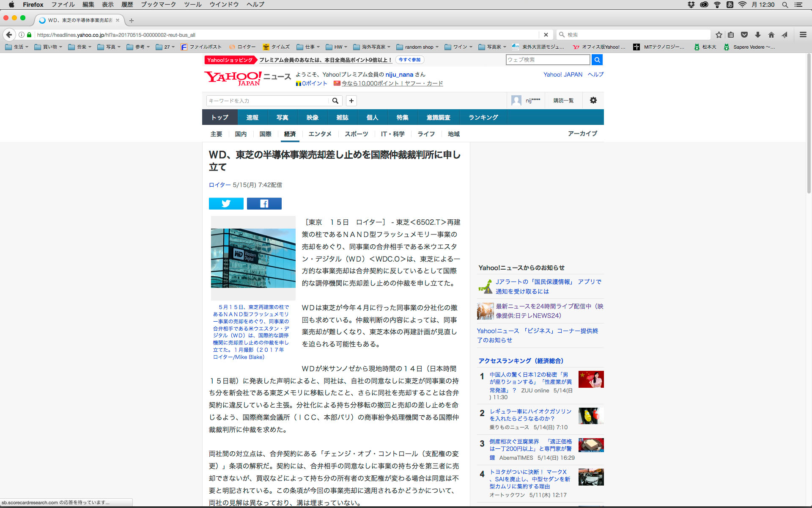Open the アーカイブ link

tap(582, 134)
